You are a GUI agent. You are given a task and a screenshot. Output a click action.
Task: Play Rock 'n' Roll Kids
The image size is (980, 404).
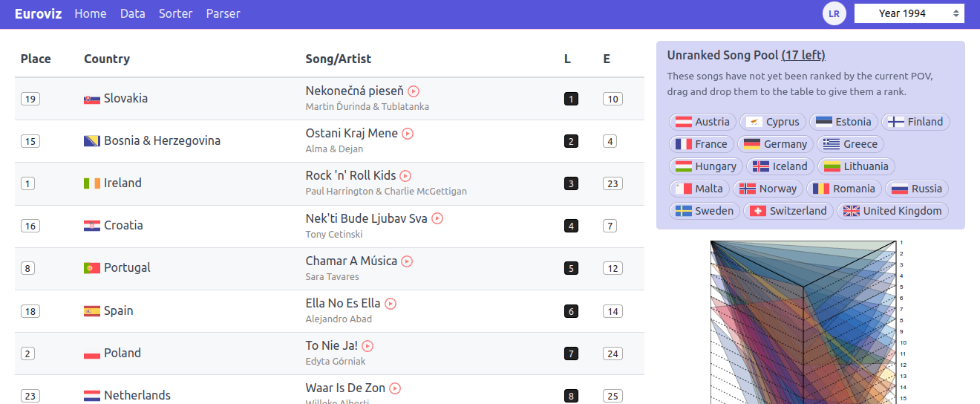click(x=405, y=176)
